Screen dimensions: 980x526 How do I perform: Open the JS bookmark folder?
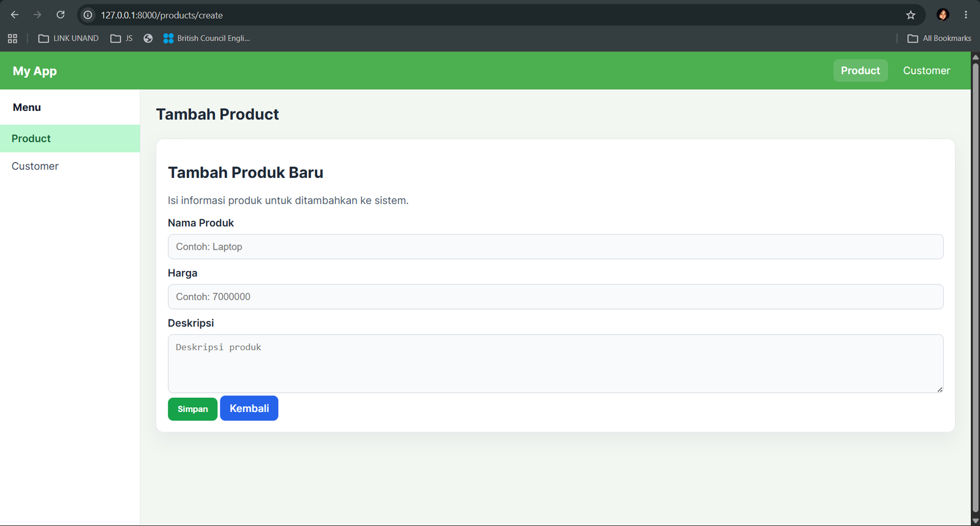pos(121,39)
